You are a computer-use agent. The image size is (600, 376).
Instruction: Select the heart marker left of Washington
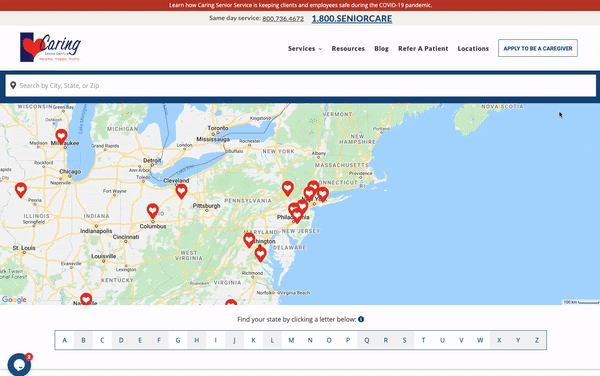click(249, 240)
